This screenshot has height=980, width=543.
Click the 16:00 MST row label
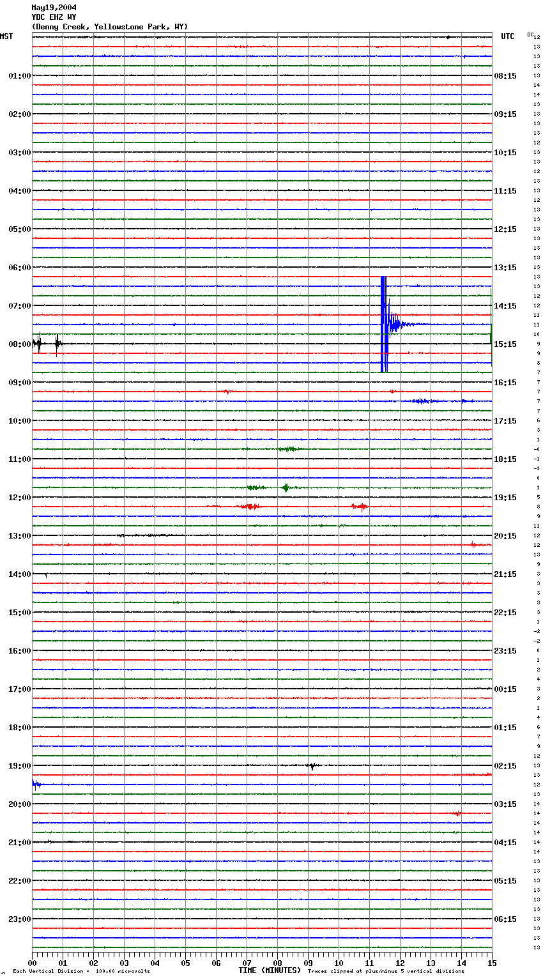20,651
